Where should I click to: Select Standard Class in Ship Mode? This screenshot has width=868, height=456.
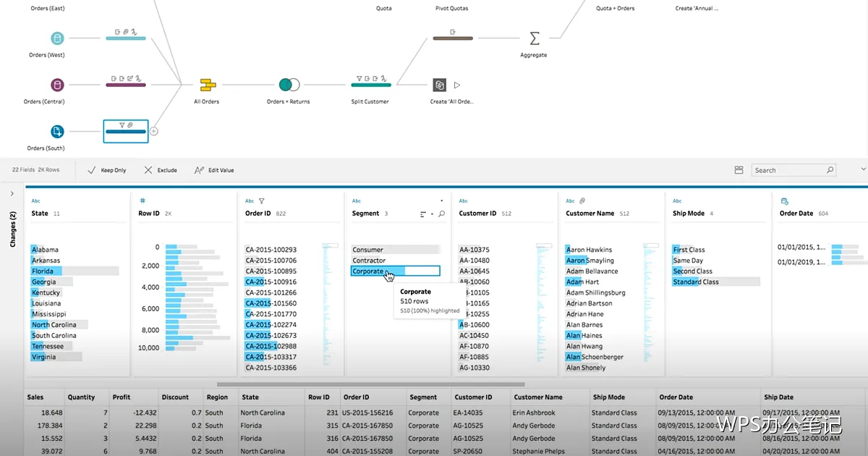point(716,282)
